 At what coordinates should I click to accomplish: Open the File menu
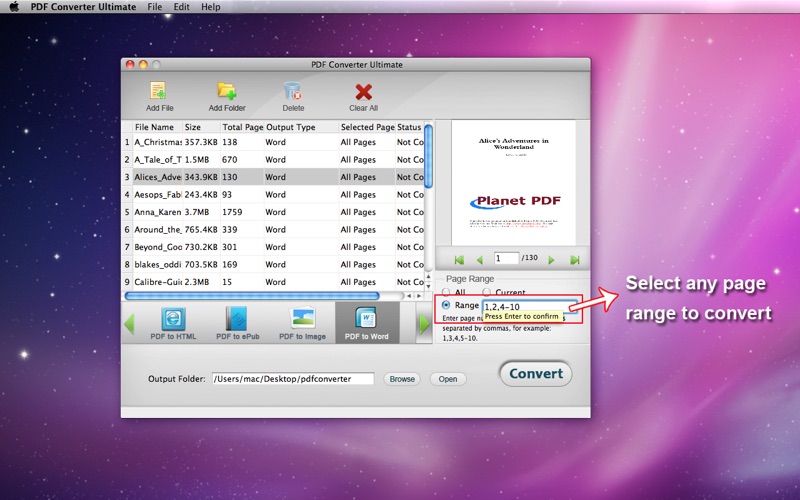pyautogui.click(x=155, y=7)
